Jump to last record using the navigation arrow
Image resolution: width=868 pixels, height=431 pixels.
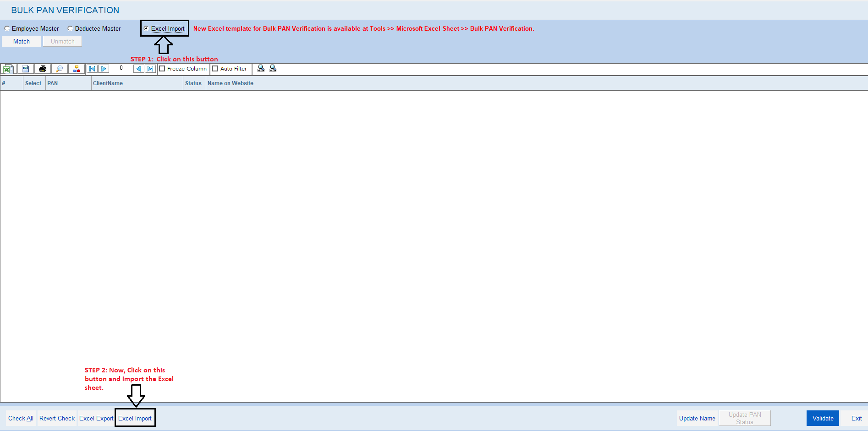tap(150, 69)
